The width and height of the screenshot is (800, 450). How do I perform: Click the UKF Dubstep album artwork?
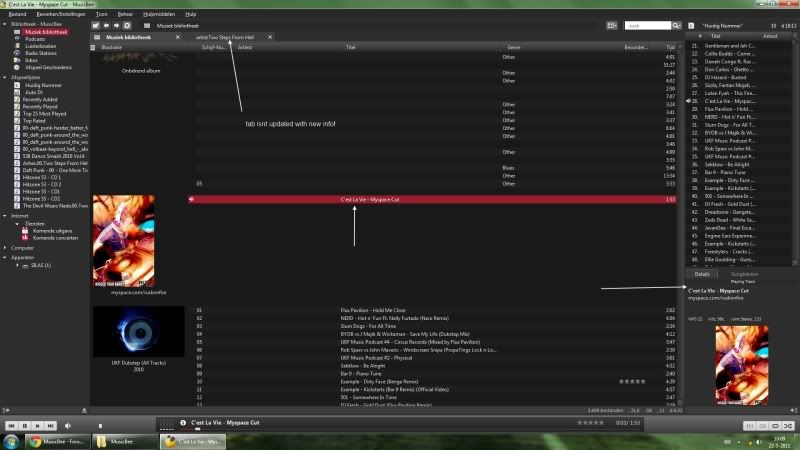(139, 332)
